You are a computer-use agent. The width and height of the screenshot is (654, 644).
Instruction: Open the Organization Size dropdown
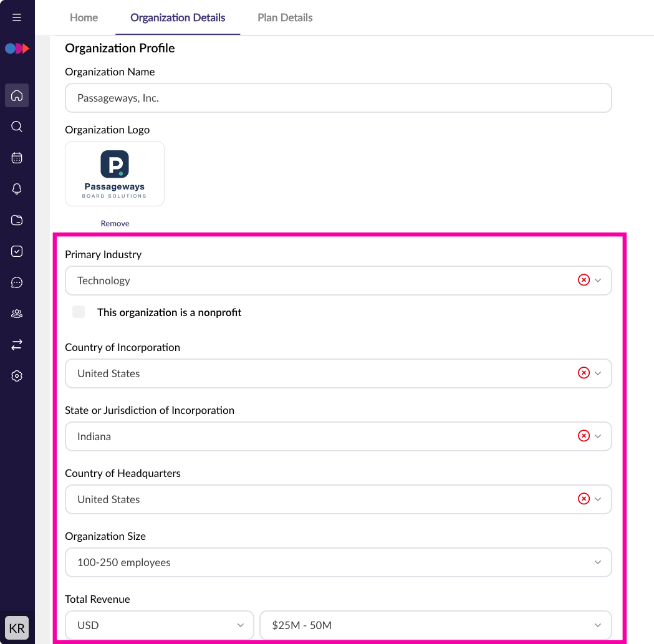(339, 562)
